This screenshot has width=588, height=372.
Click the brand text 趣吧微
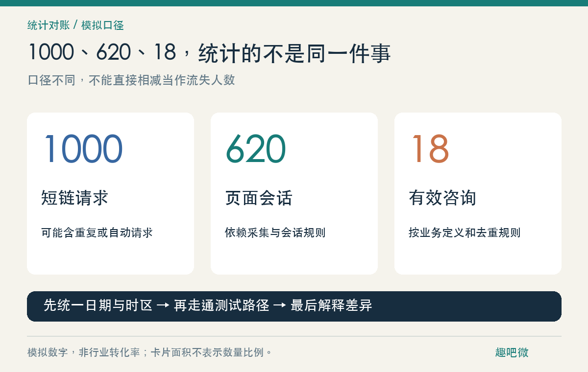512,352
